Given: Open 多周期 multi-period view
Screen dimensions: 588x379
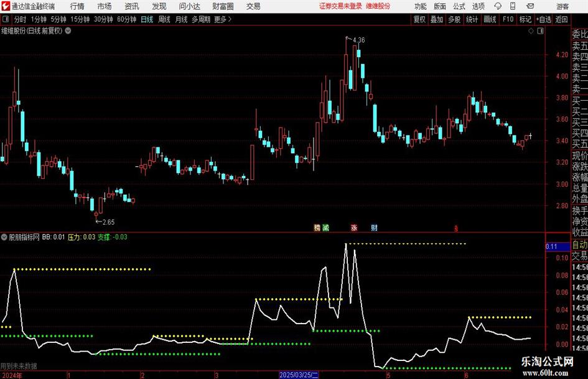Looking at the screenshot, I should pos(201,19).
